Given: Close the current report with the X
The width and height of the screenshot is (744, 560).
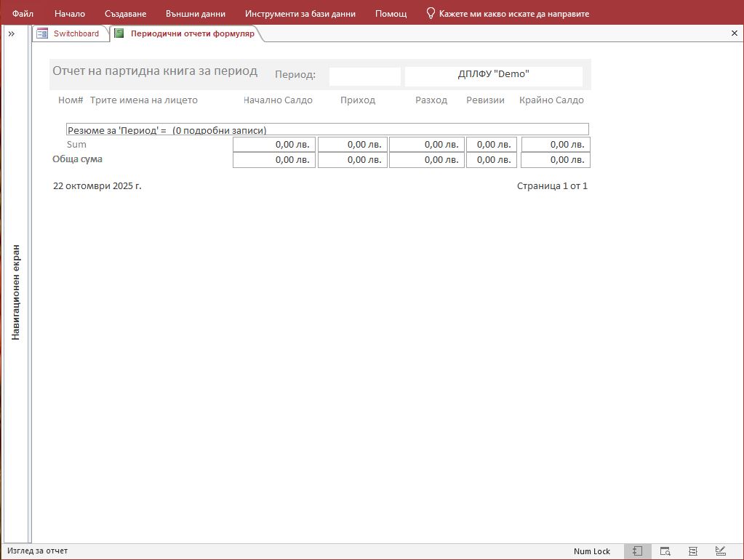Looking at the screenshot, I should [734, 33].
